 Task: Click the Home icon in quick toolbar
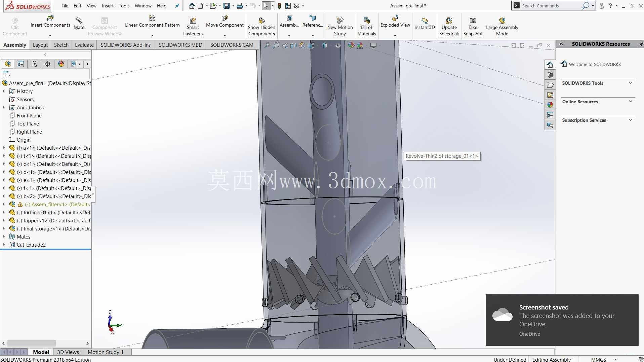192,6
